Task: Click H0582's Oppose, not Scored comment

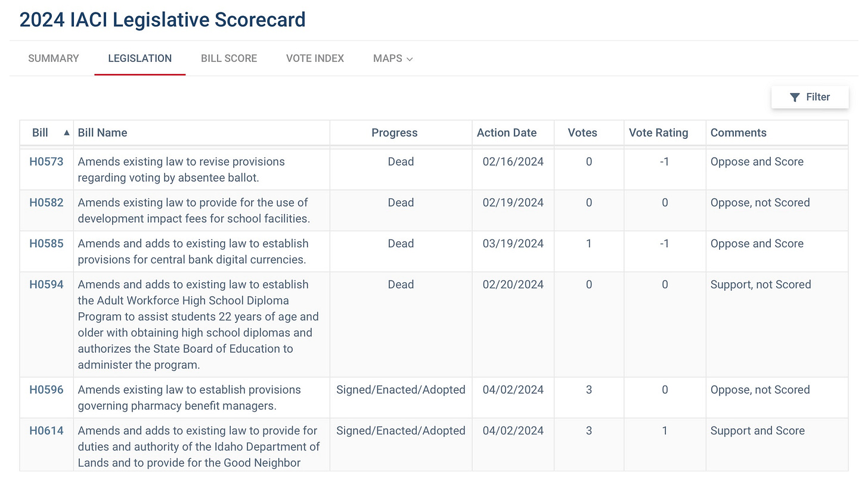Action: (760, 203)
